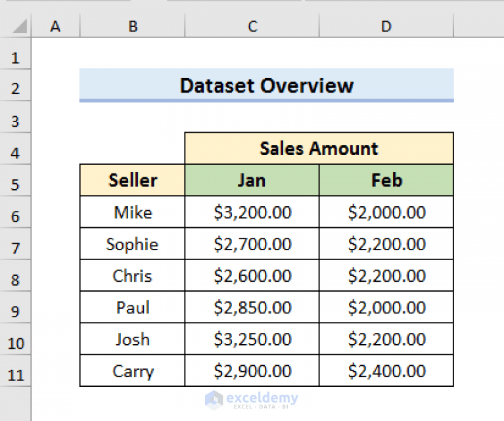Screen dimensions: 504x421
Task: Select Paul's Feb value $2,000.00
Action: [386, 307]
